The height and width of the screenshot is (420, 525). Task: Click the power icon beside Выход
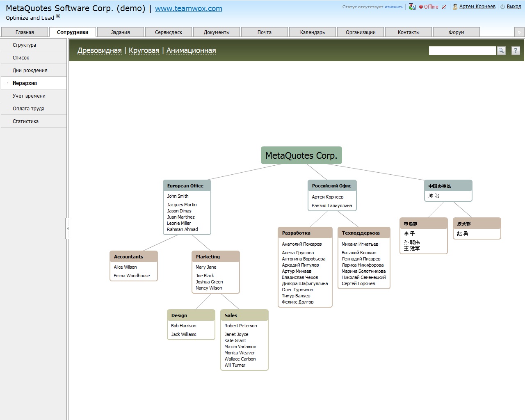[x=502, y=7]
